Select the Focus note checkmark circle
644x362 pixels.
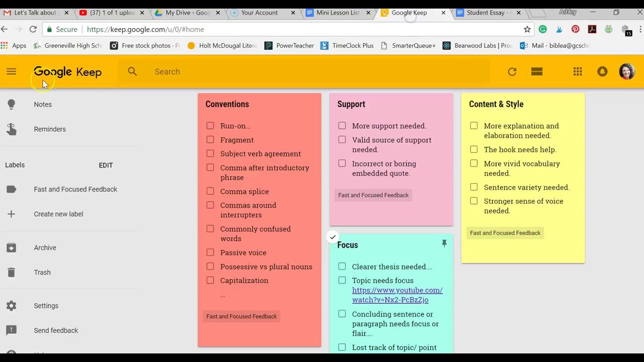click(333, 237)
